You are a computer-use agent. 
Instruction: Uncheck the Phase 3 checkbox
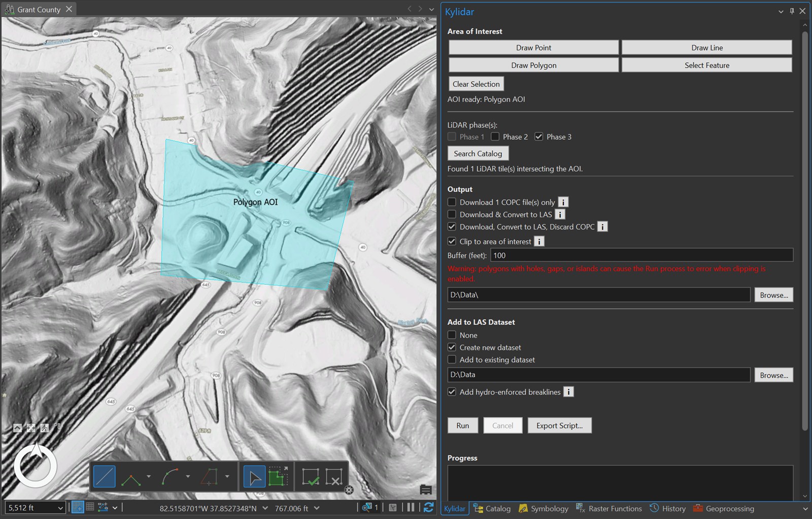tap(539, 137)
